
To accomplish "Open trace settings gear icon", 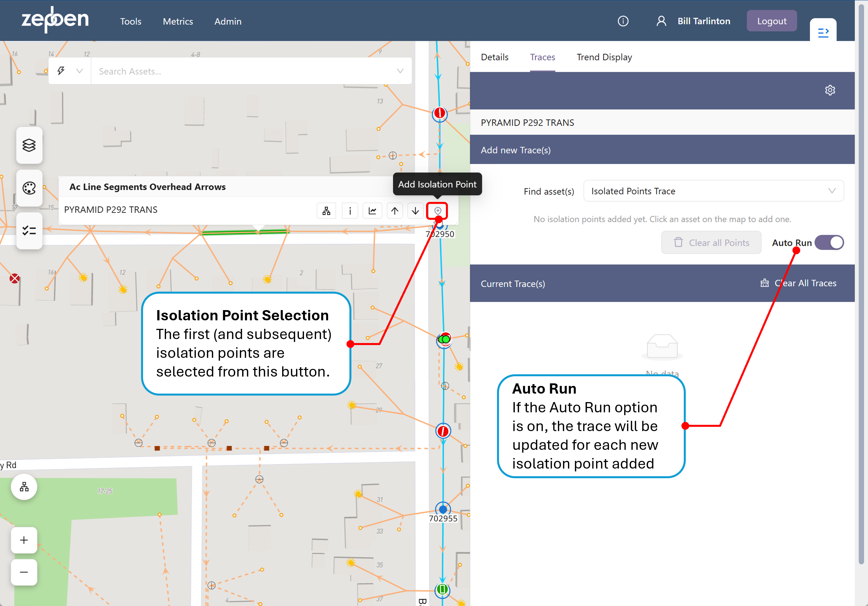I will point(830,90).
